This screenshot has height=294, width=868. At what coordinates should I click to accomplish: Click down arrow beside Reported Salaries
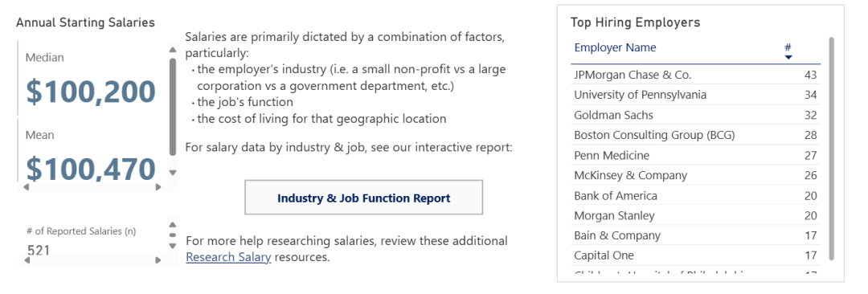(x=173, y=245)
